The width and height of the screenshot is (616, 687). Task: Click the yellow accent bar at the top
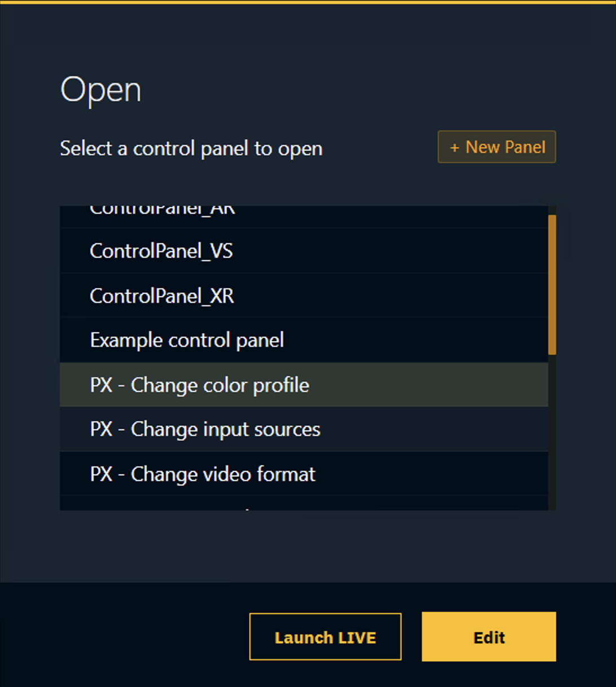pos(308,2)
